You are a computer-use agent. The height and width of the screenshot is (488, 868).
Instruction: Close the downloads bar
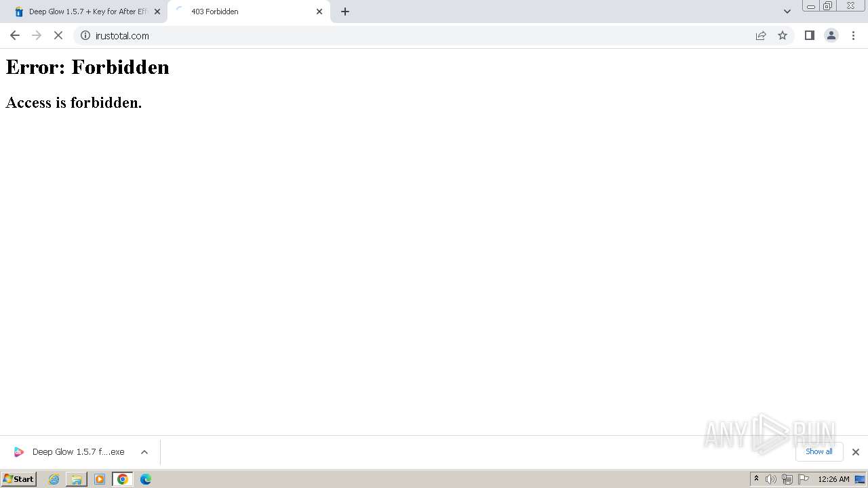(856, 452)
